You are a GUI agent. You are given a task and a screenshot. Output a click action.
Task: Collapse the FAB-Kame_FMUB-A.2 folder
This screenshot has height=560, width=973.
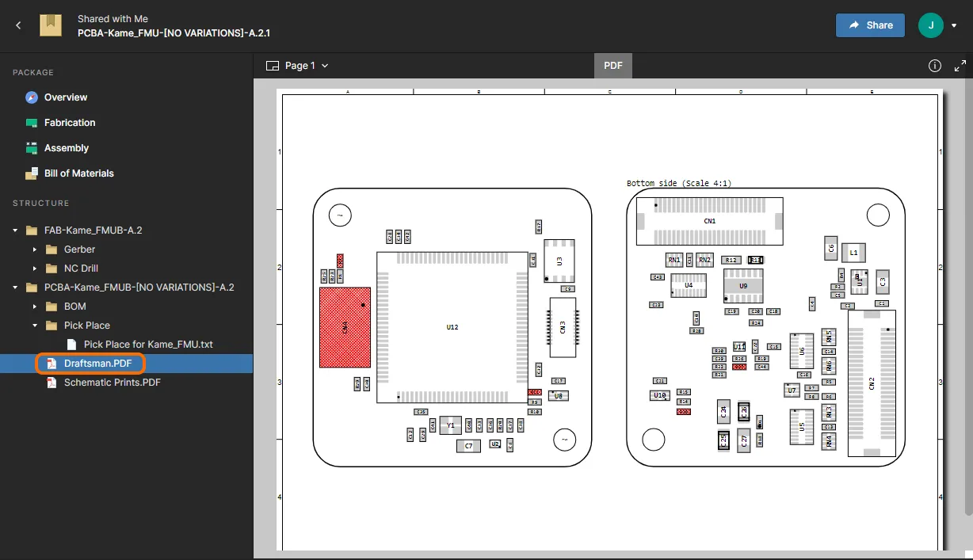pyautogui.click(x=15, y=230)
